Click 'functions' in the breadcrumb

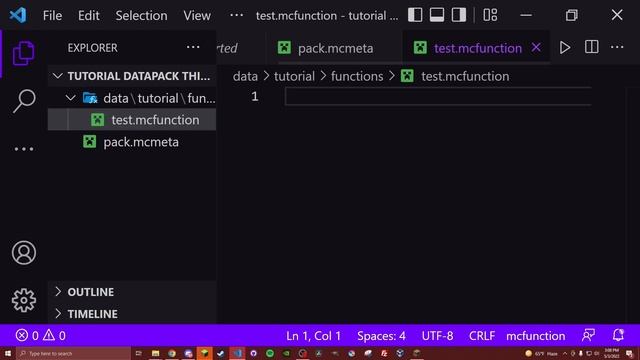click(x=357, y=76)
